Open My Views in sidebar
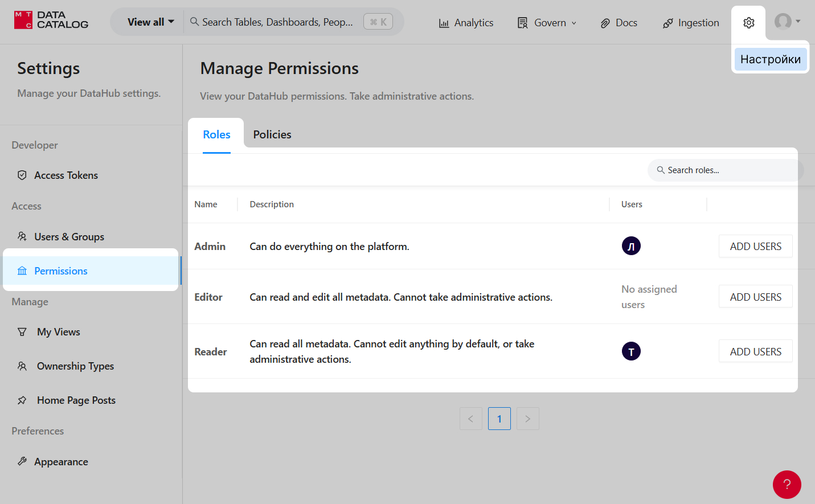The width and height of the screenshot is (815, 504). (58, 332)
